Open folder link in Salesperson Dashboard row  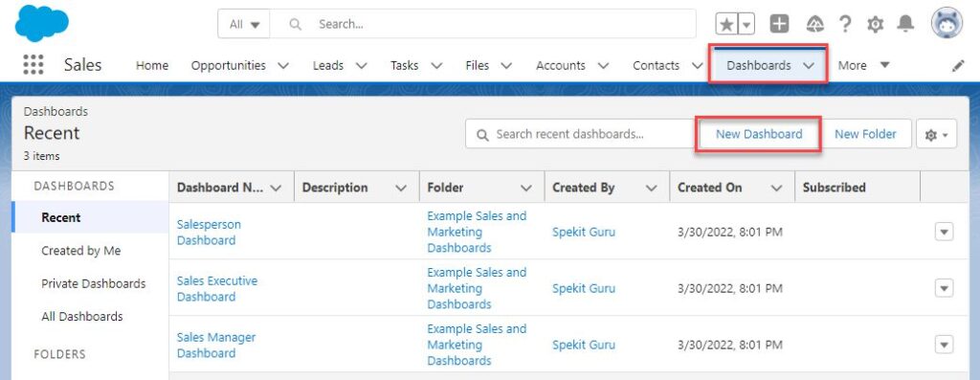pos(477,232)
